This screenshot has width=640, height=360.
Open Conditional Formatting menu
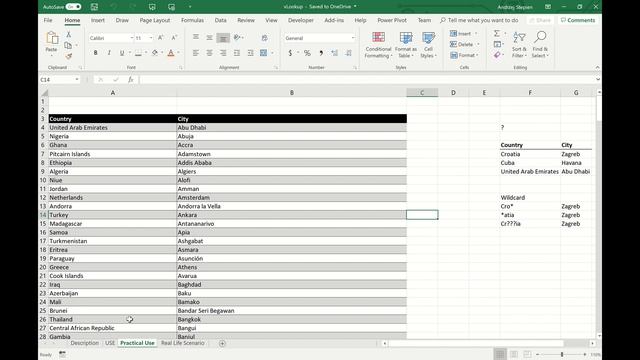tap(378, 45)
